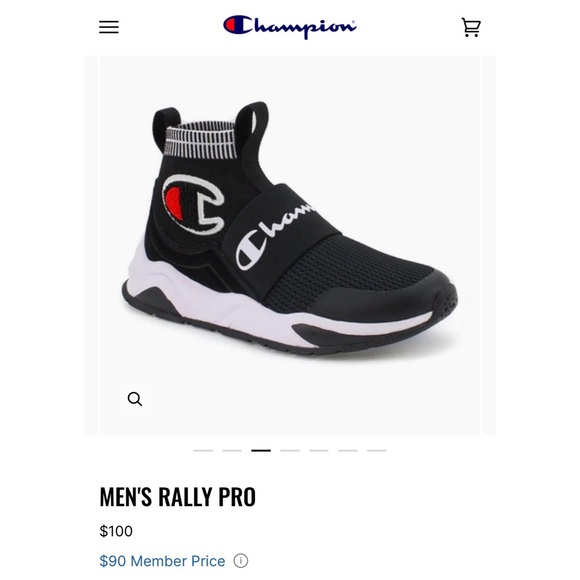Zoom the product image with magnifier icon
The height and width of the screenshot is (580, 580).
(x=135, y=399)
